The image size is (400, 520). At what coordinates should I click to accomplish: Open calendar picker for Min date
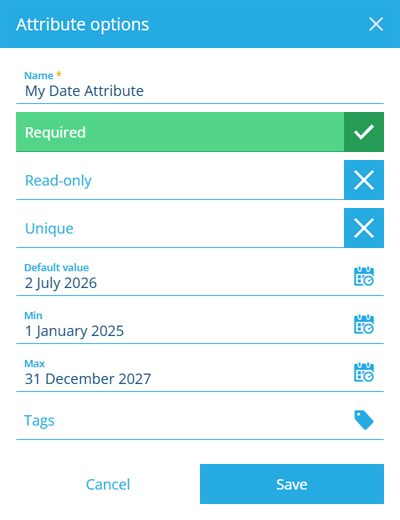coord(364,324)
